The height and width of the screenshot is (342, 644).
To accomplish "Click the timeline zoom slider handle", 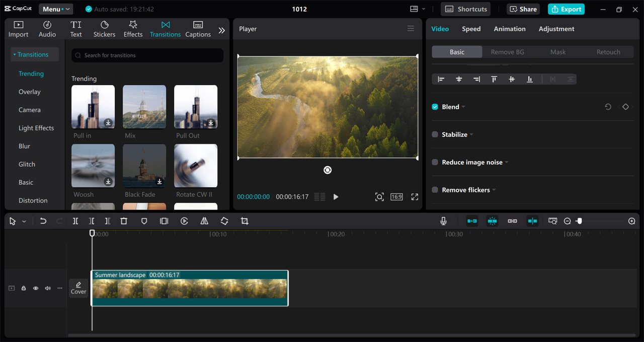I will (580, 221).
